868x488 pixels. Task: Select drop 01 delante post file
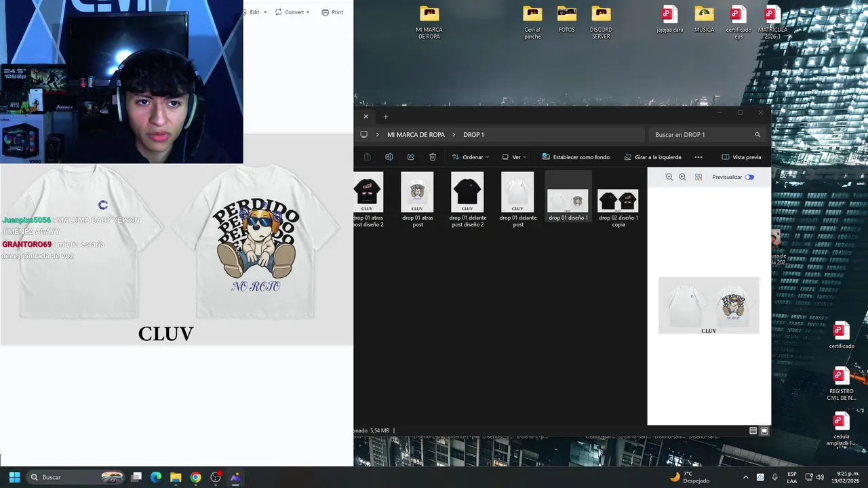click(x=518, y=199)
